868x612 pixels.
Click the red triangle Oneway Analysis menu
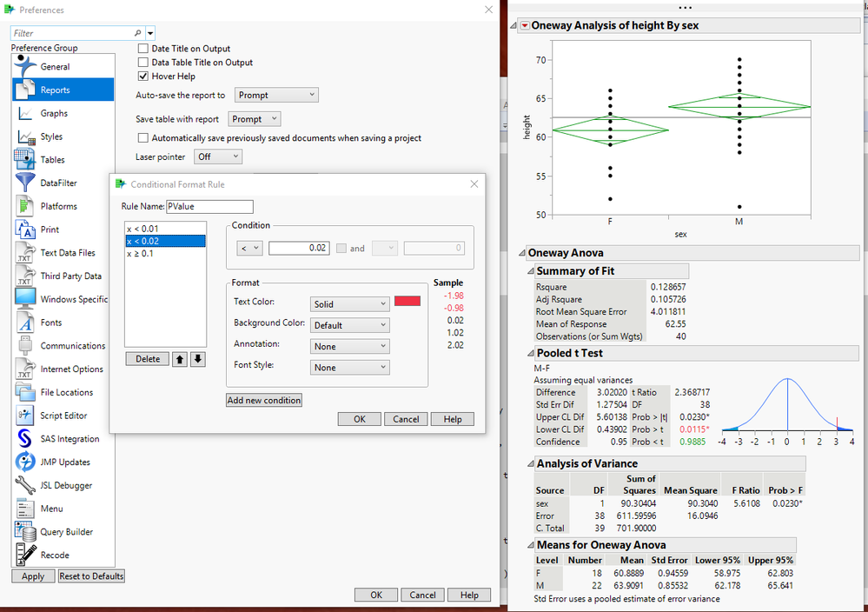[x=525, y=26]
